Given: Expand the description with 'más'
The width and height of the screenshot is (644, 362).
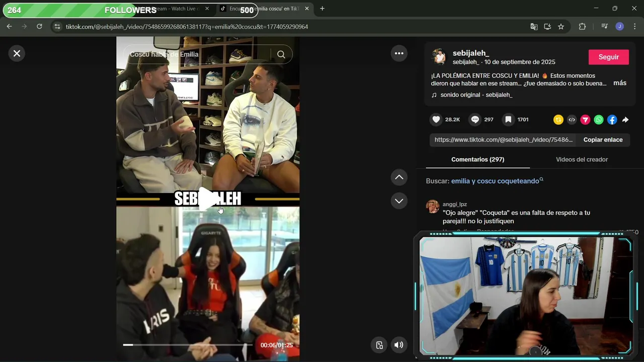Looking at the screenshot, I should pos(620,83).
